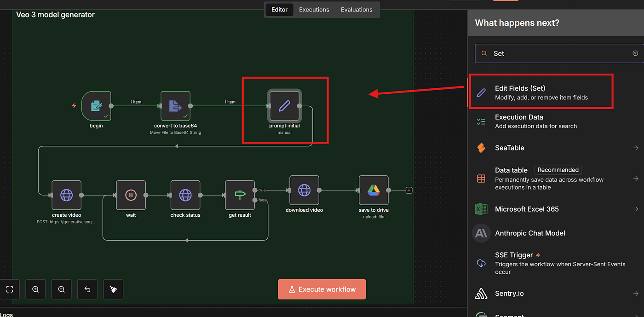Switch to the Evaluations tab
644x317 pixels.
(356, 10)
